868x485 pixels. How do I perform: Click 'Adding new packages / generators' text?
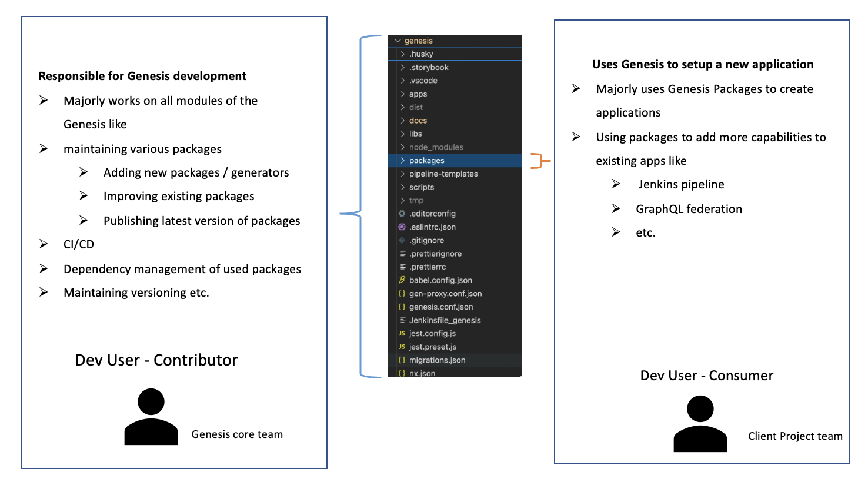pos(196,172)
